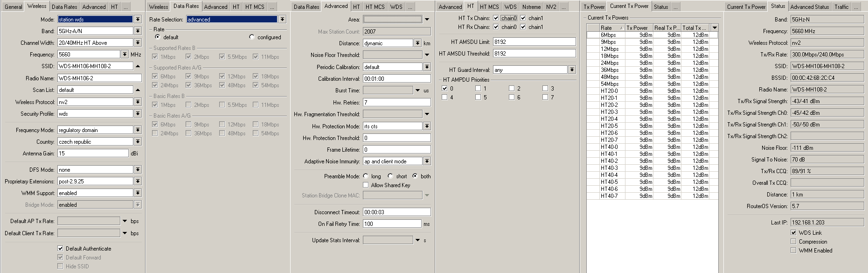Viewport: 868px width, 273px height.
Task: Expand the Noise Floor Threshold field
Action: pos(427,55)
